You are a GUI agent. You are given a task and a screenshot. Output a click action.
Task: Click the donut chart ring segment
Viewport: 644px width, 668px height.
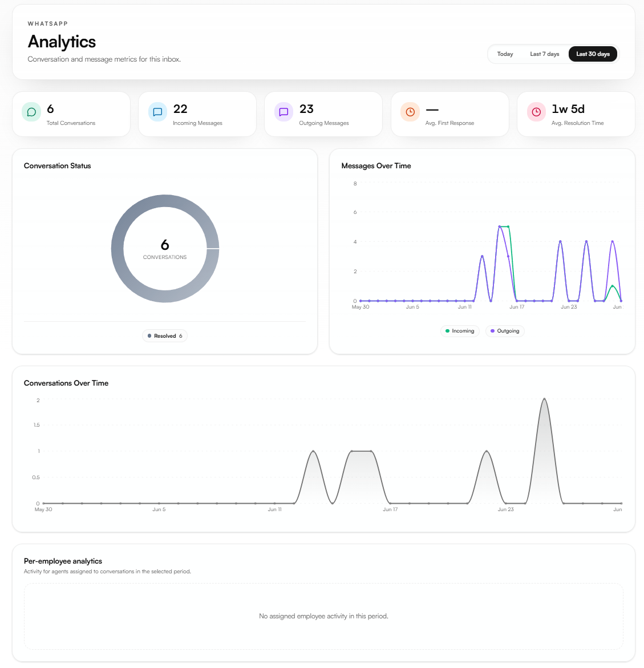click(117, 249)
